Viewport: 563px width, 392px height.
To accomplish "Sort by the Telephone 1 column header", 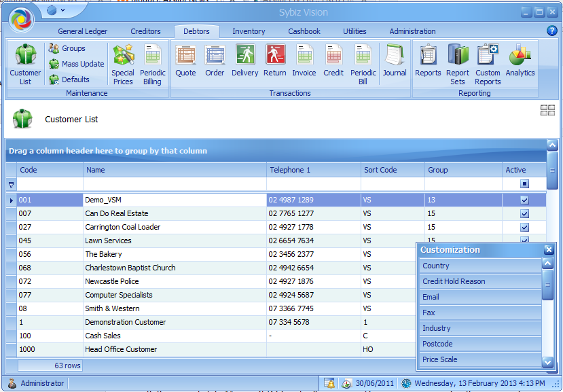I will coord(314,170).
